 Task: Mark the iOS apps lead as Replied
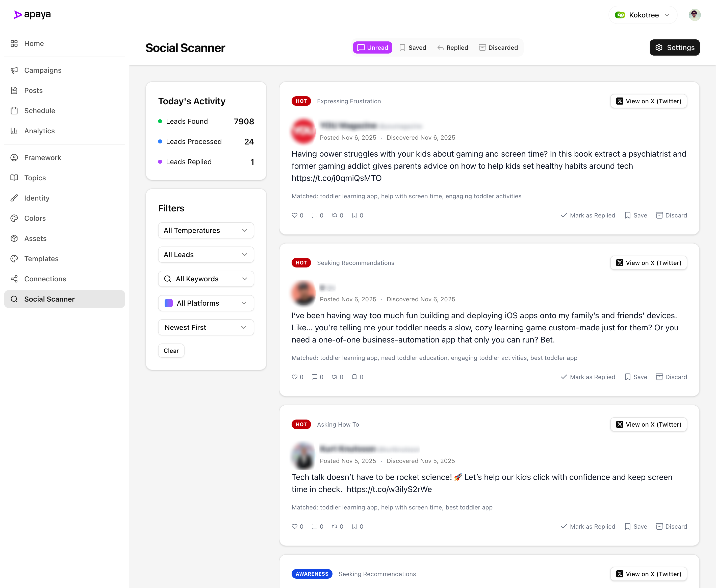pos(588,377)
